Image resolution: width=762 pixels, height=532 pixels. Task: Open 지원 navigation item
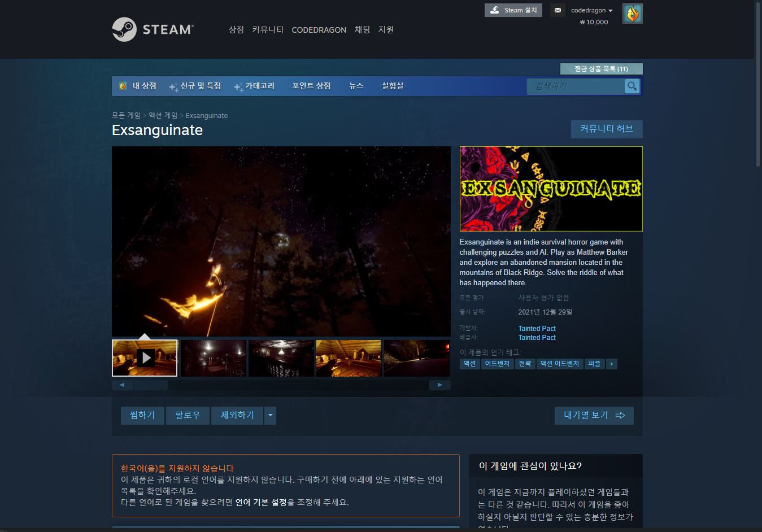pos(386,30)
